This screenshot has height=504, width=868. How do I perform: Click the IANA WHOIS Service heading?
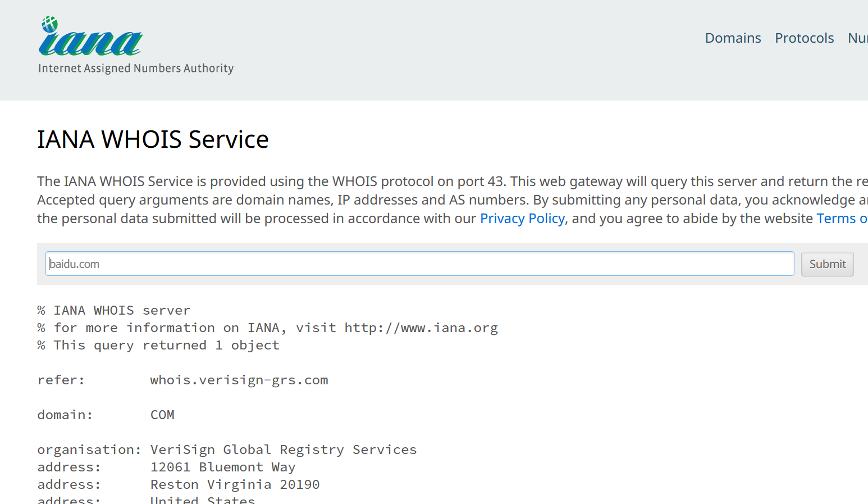[x=153, y=139]
